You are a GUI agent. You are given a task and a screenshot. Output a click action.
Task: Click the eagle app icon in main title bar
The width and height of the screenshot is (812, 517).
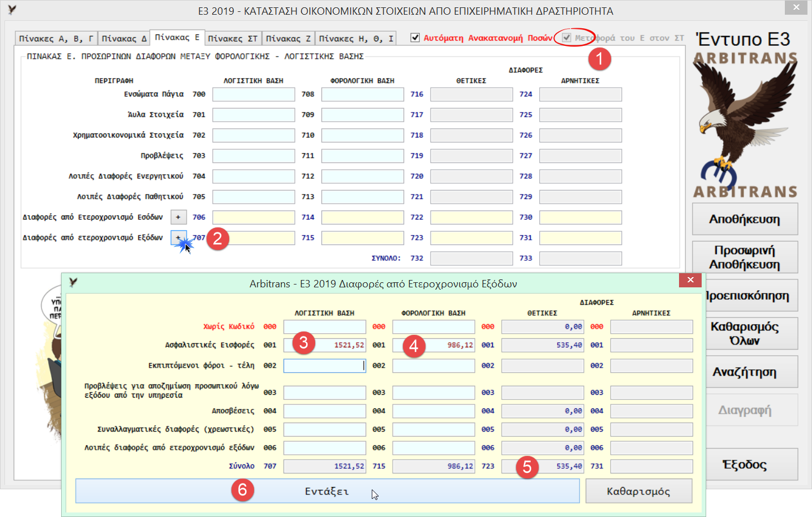pyautogui.click(x=12, y=10)
